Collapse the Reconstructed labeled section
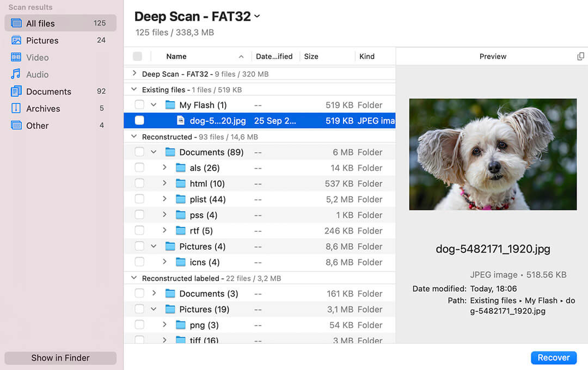 tap(134, 278)
